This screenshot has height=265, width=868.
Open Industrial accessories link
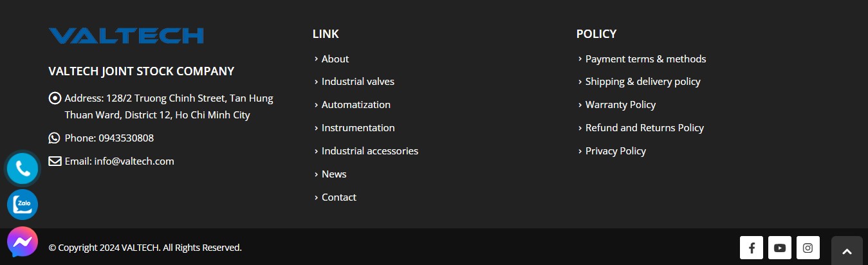click(370, 151)
